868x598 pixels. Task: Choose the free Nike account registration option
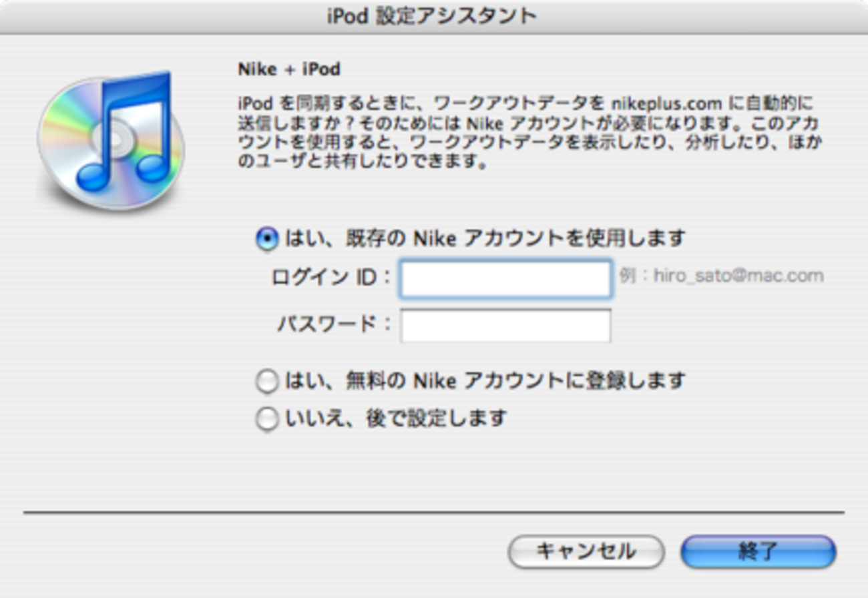(x=267, y=381)
